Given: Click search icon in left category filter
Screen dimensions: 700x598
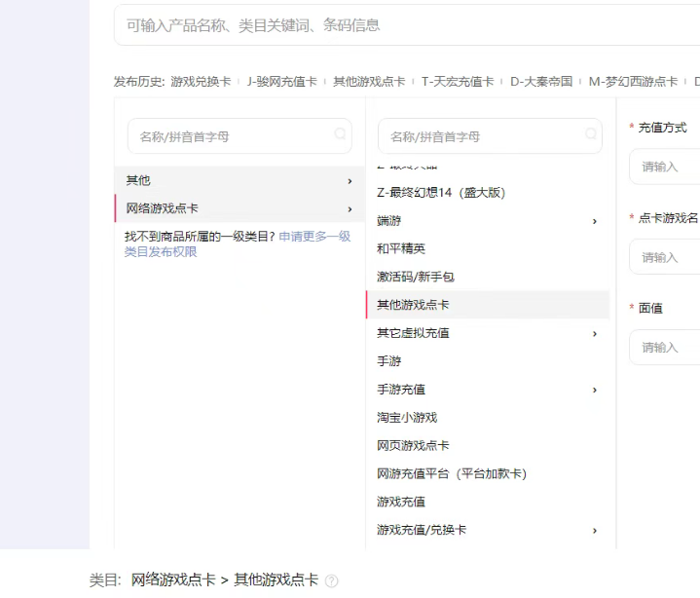Looking at the screenshot, I should pos(340,134).
